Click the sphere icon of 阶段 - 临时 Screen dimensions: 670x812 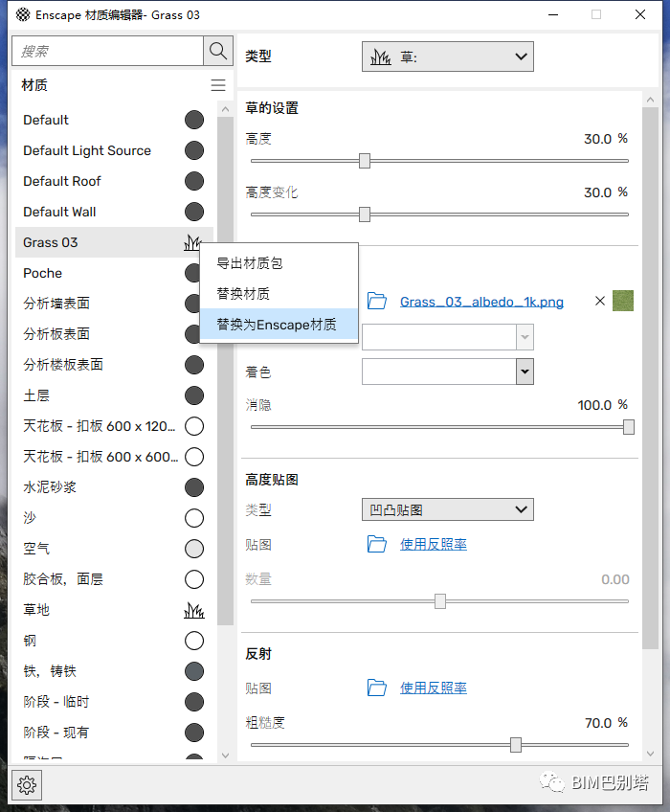(x=194, y=702)
